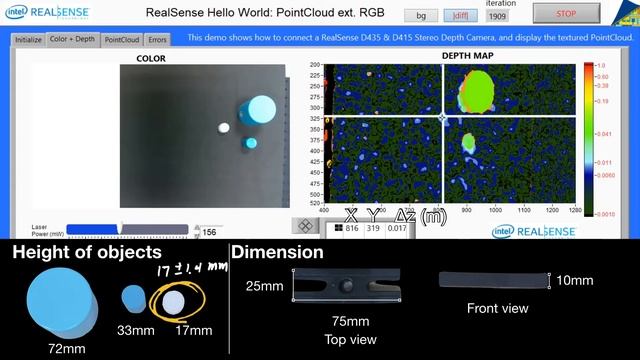Toggle the |diff| button
640x360 pixels.
(x=460, y=16)
